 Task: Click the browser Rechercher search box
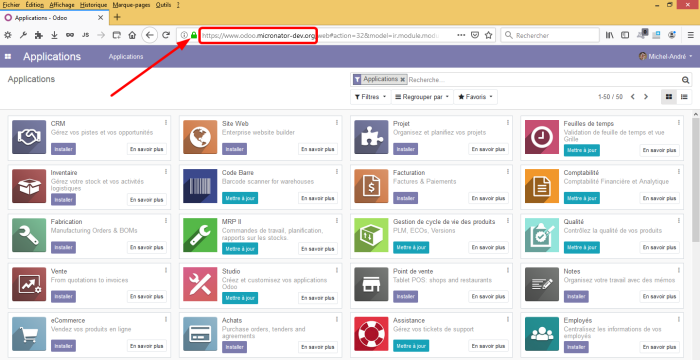[550, 35]
